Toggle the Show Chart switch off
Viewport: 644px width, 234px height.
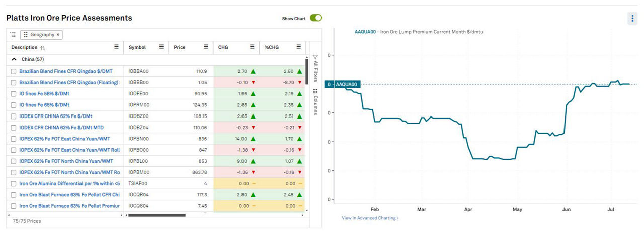315,18
